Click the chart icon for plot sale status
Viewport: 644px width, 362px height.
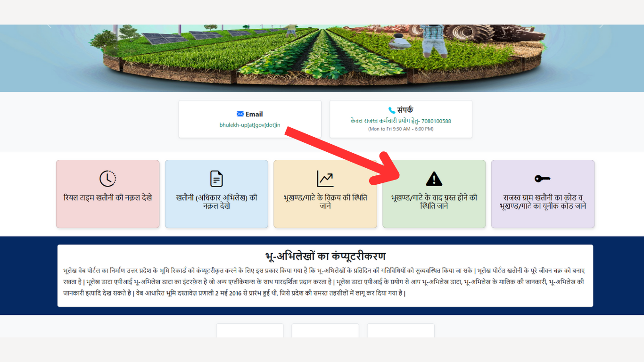pyautogui.click(x=325, y=179)
